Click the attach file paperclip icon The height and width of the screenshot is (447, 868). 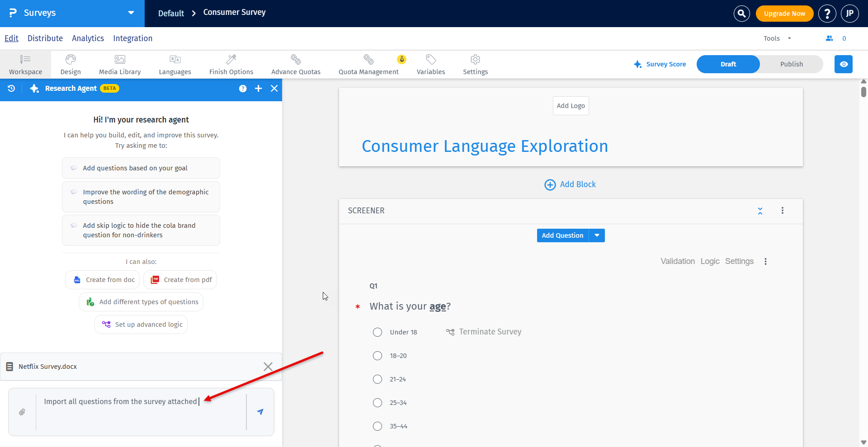click(22, 412)
